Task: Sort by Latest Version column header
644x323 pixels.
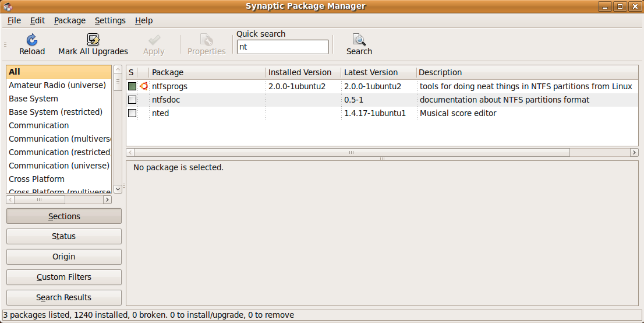Action: point(378,72)
